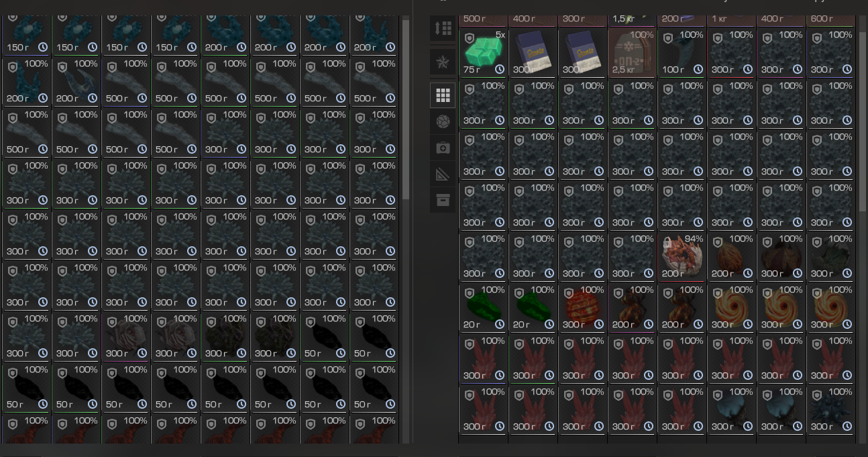Filter inventory by artifacts sphere icon
This screenshot has height=457, width=868.
pyautogui.click(x=443, y=121)
